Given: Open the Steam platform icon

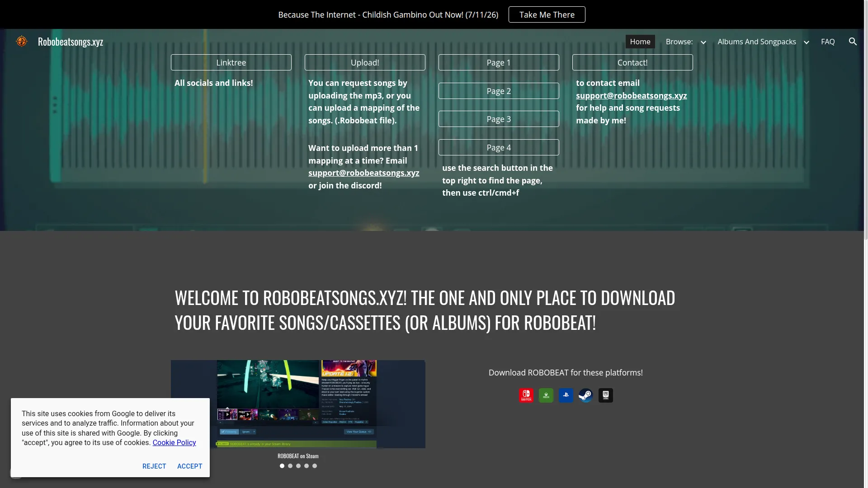Looking at the screenshot, I should (x=586, y=395).
